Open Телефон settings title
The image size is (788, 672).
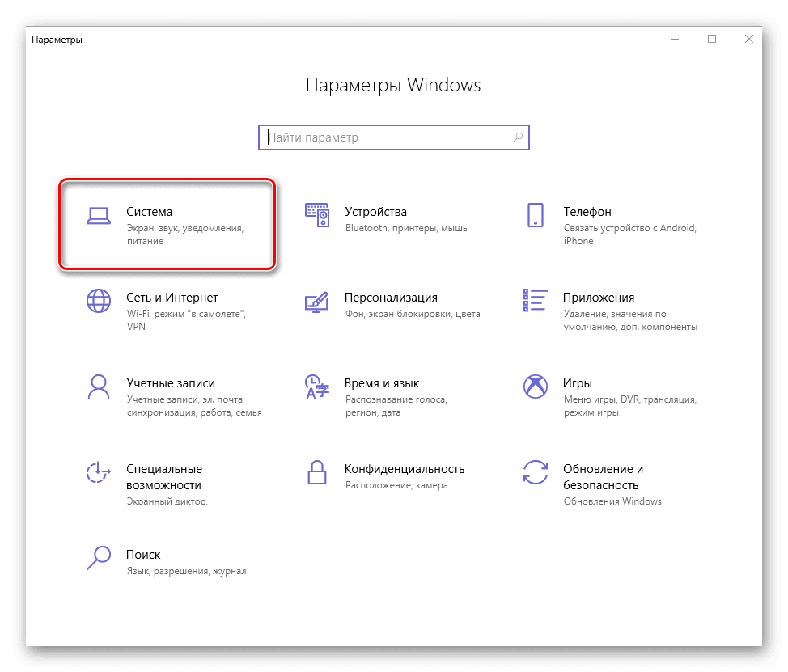point(587,212)
